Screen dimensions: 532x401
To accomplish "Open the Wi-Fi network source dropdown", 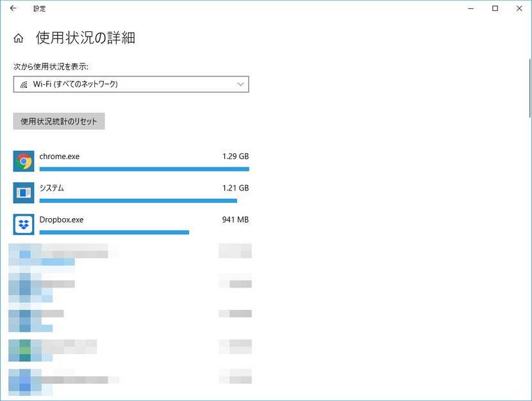I will [x=131, y=84].
